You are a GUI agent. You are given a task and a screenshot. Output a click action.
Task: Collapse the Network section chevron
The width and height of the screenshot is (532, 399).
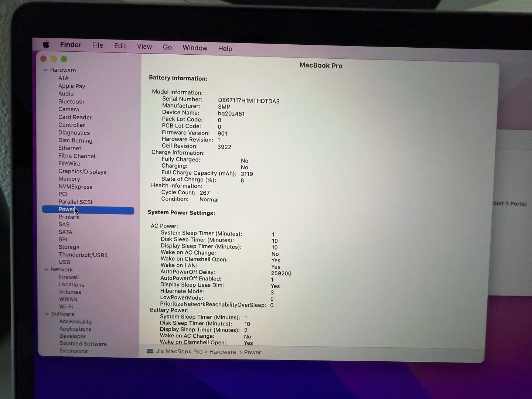coord(46,269)
